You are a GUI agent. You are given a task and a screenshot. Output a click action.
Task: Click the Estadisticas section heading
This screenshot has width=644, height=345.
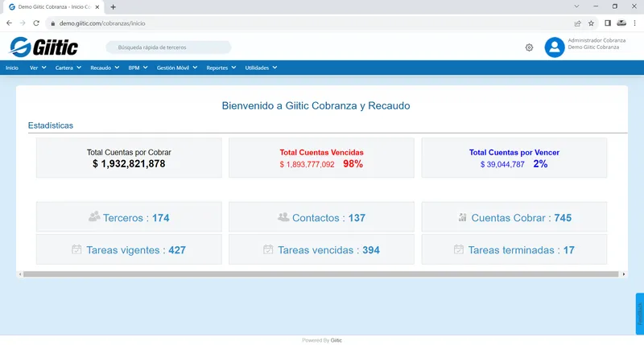click(x=51, y=125)
